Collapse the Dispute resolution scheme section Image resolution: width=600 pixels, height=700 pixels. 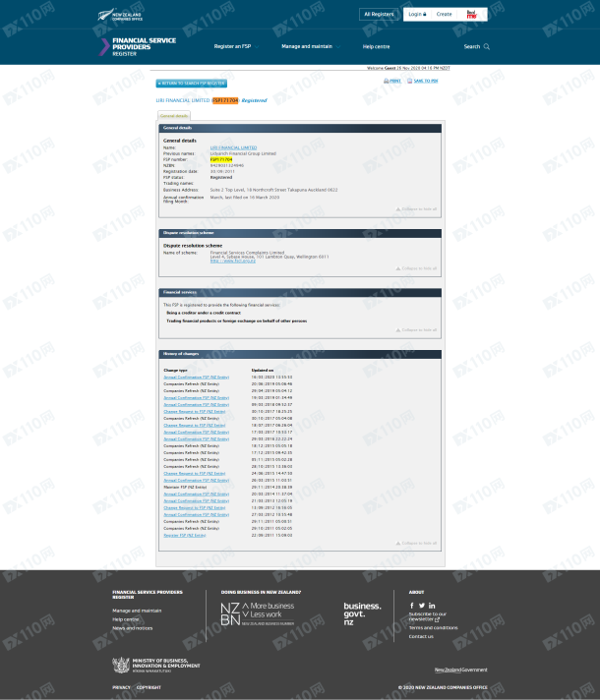click(x=416, y=268)
